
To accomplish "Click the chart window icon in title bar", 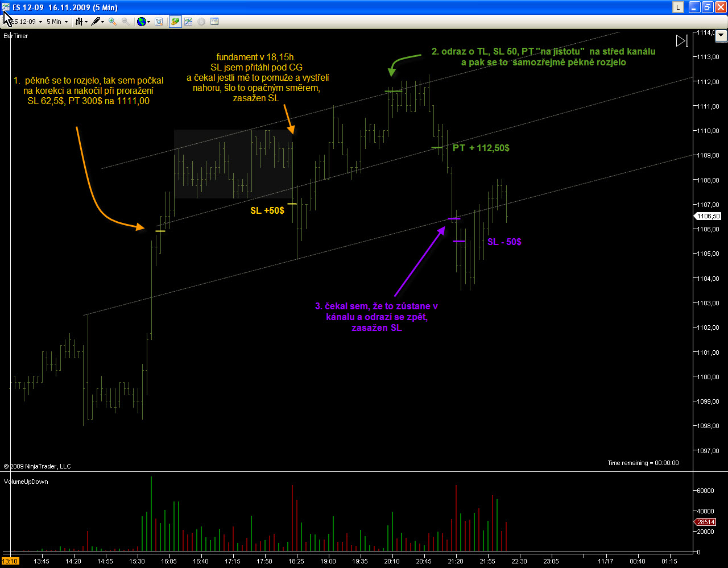I will 6,7.
